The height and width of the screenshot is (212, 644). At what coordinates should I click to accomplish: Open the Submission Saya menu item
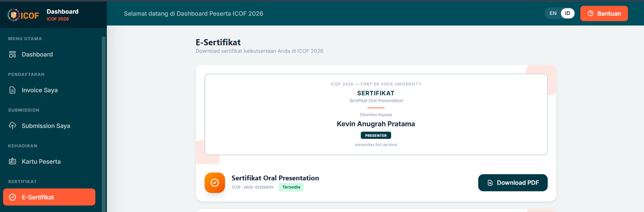pyautogui.click(x=46, y=126)
